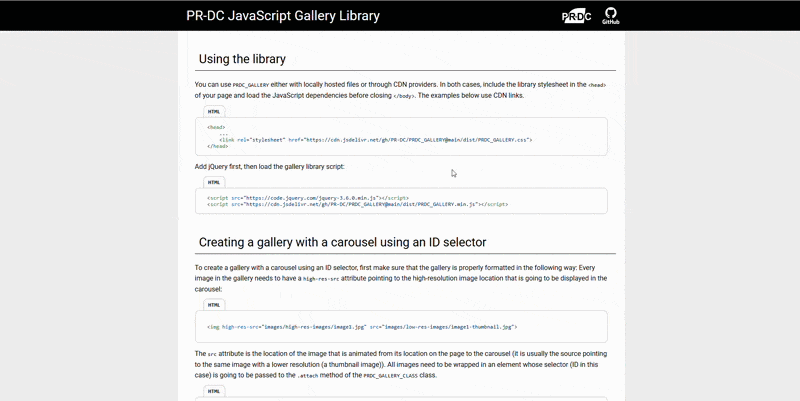Click the 'Using the library' heading

tap(242, 59)
